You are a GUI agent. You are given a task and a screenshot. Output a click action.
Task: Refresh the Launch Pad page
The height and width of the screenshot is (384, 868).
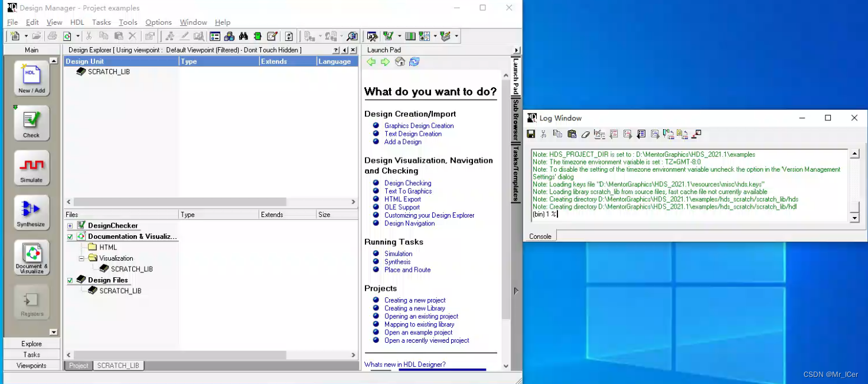pos(415,62)
